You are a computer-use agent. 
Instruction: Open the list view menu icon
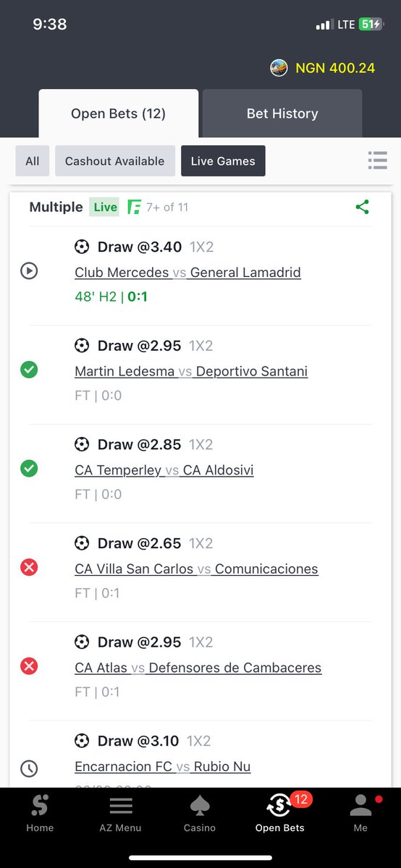click(x=377, y=161)
